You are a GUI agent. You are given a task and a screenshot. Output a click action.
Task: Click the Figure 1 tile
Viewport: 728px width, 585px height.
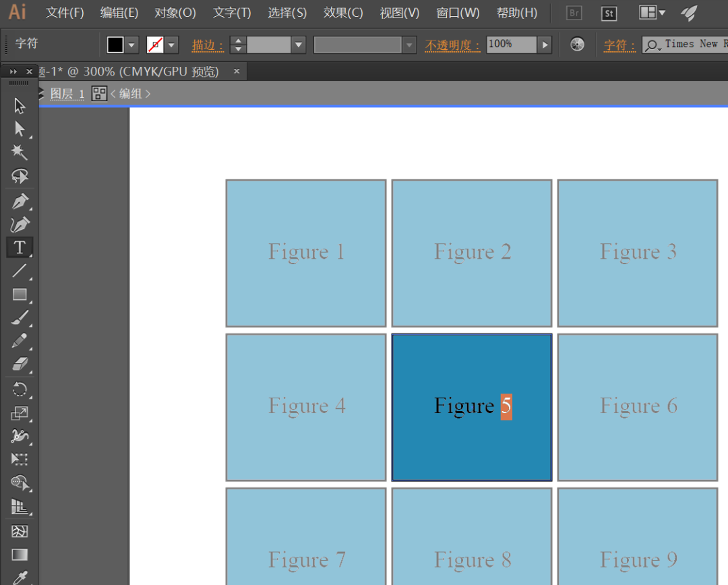click(x=306, y=253)
